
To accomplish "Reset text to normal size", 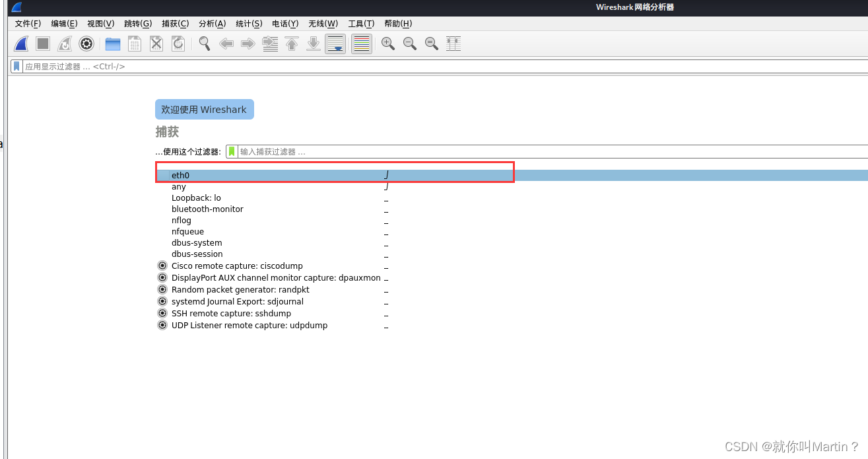I will coord(432,44).
